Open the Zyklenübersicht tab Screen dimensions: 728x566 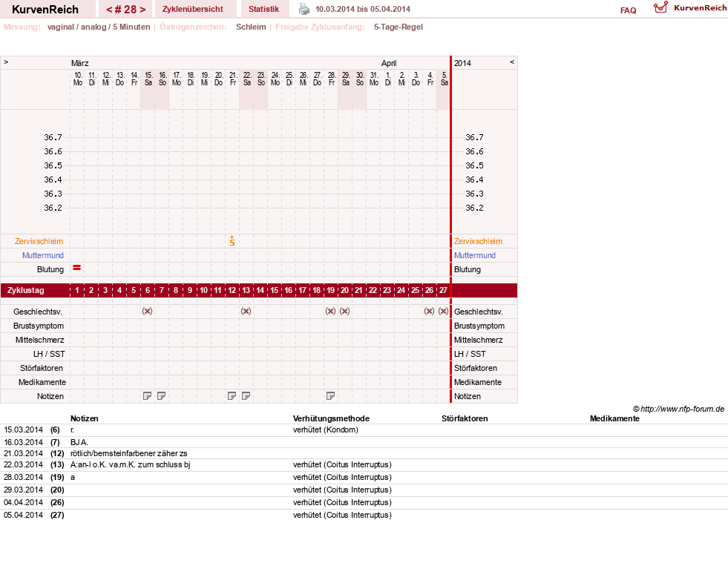tap(193, 9)
